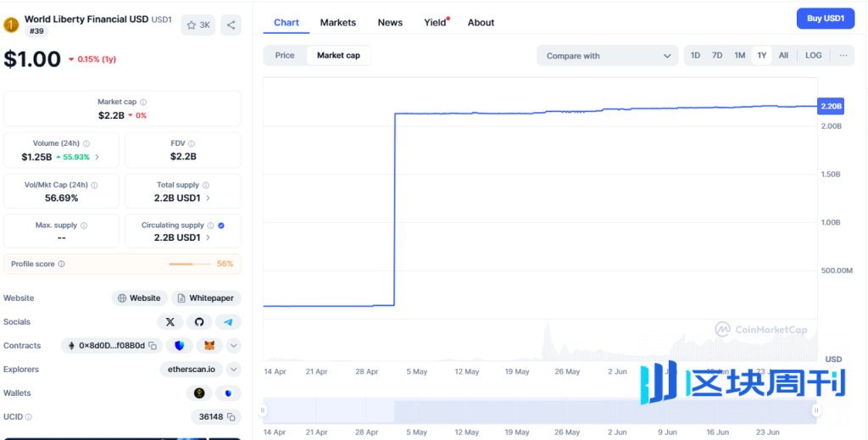Click the chart line at 5 May jump
The height and width of the screenshot is (440, 868).
[394, 209]
